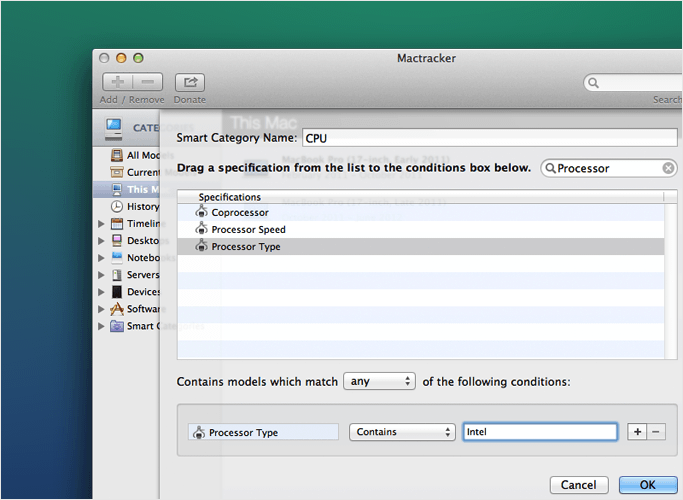Click the magnifier icon in toolbar search
Screen dimensions: 683x500
pos(593,83)
